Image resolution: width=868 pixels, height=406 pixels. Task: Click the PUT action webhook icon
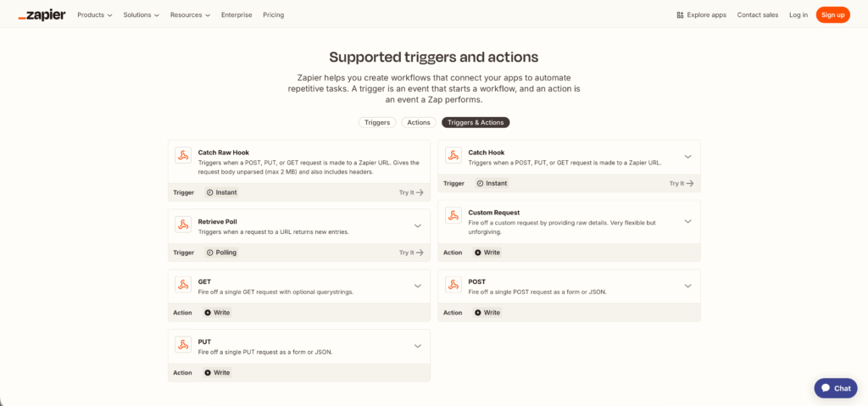click(183, 344)
